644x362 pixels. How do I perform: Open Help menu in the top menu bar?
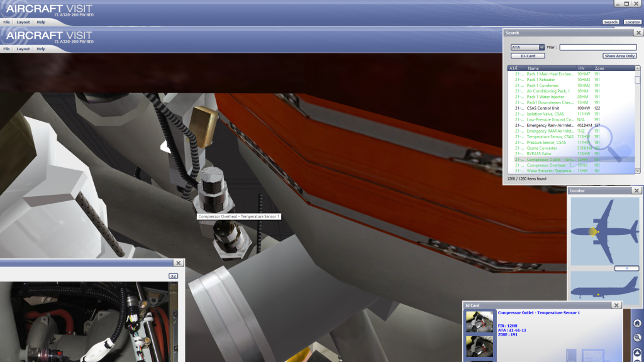(x=41, y=22)
